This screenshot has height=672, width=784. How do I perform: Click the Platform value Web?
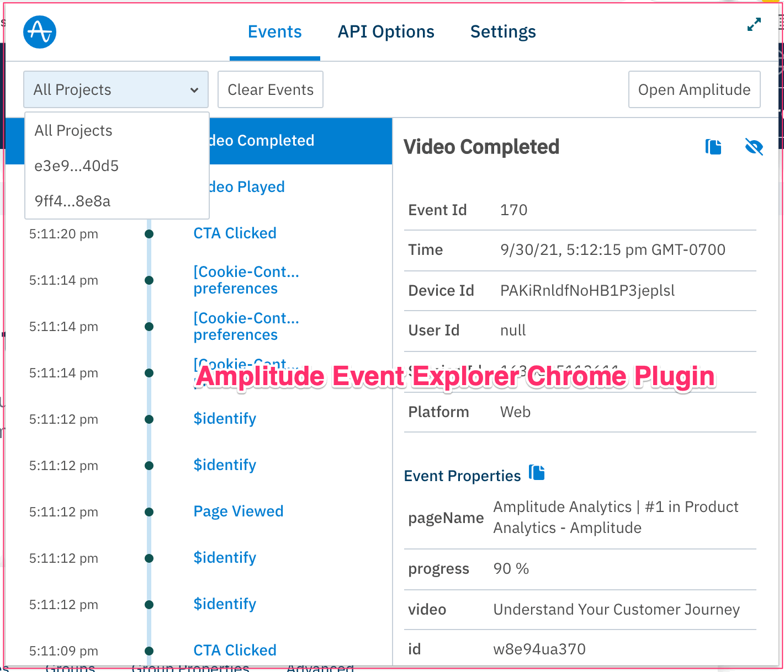click(515, 412)
